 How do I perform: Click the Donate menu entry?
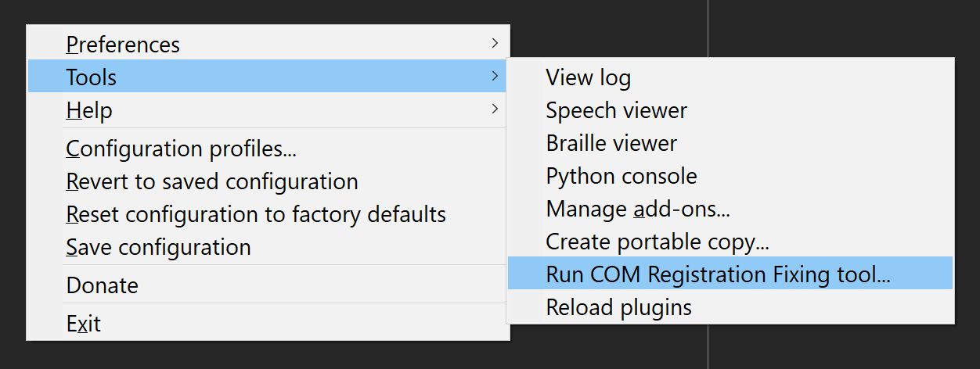point(103,285)
